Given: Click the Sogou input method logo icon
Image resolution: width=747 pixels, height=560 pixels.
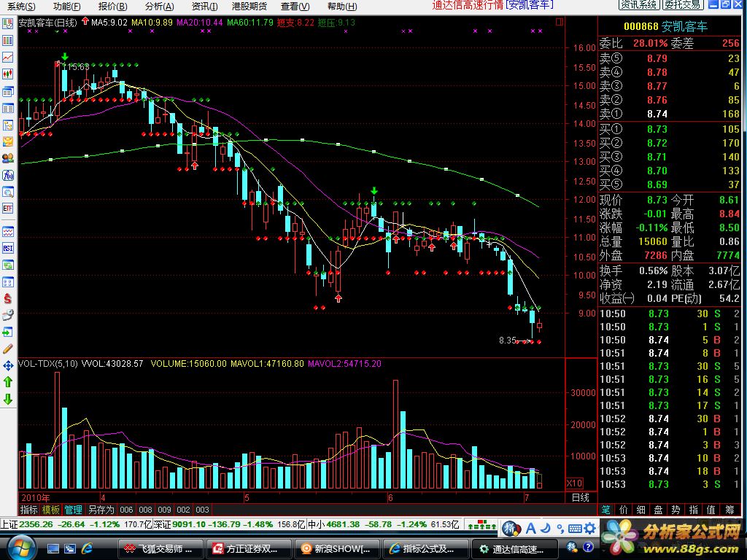Looking at the screenshot, I should pyautogui.click(x=511, y=528).
